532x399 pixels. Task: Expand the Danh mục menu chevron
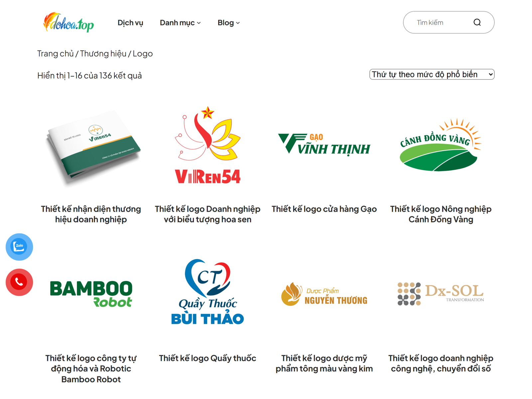click(199, 23)
